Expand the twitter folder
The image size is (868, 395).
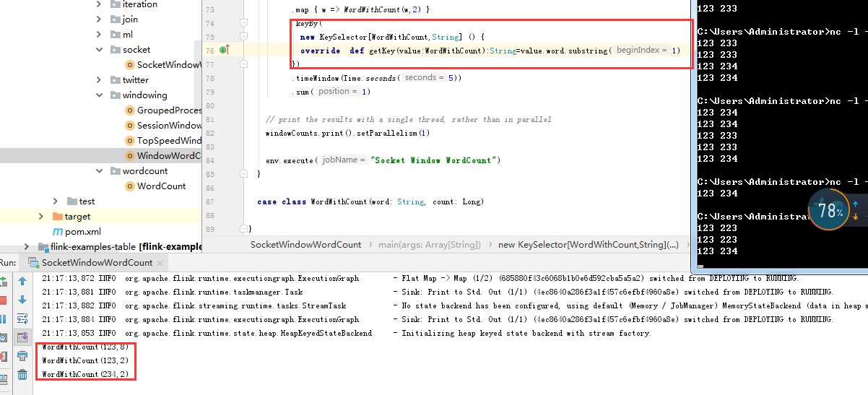[x=99, y=80]
